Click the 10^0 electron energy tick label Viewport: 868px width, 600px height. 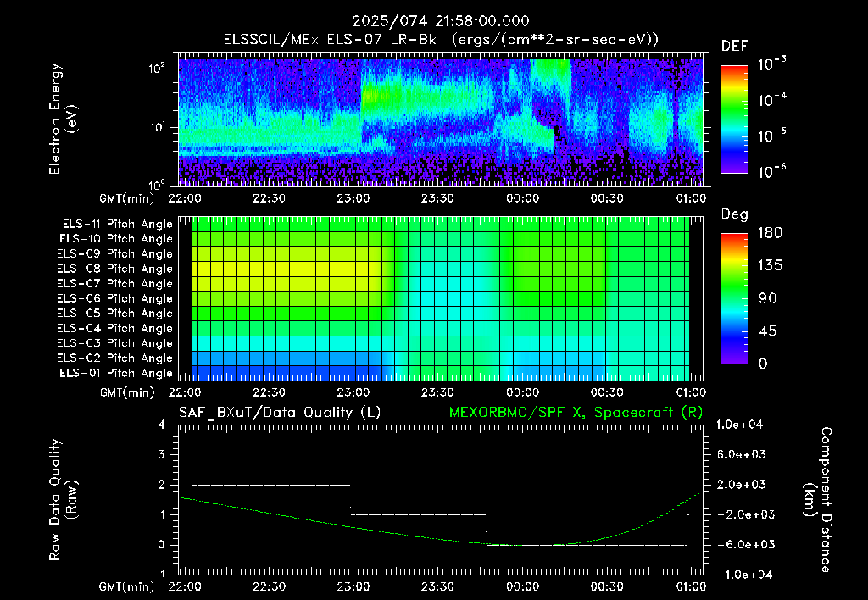pyautogui.click(x=157, y=184)
